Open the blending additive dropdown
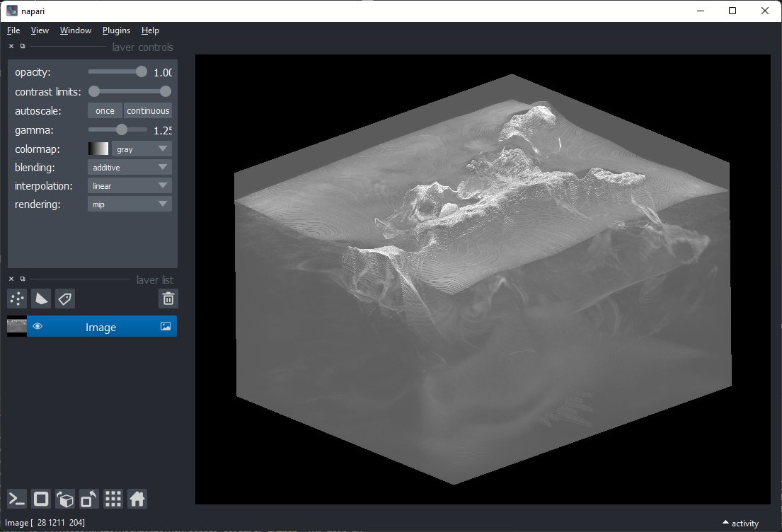Viewport: 782px width, 532px height. tap(130, 167)
